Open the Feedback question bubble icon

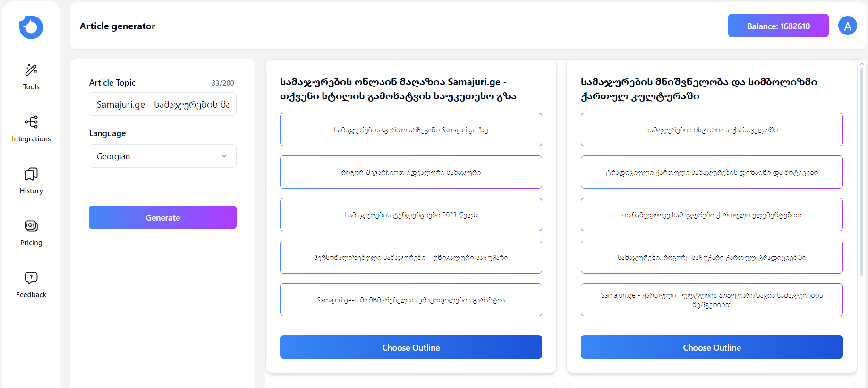[31, 277]
